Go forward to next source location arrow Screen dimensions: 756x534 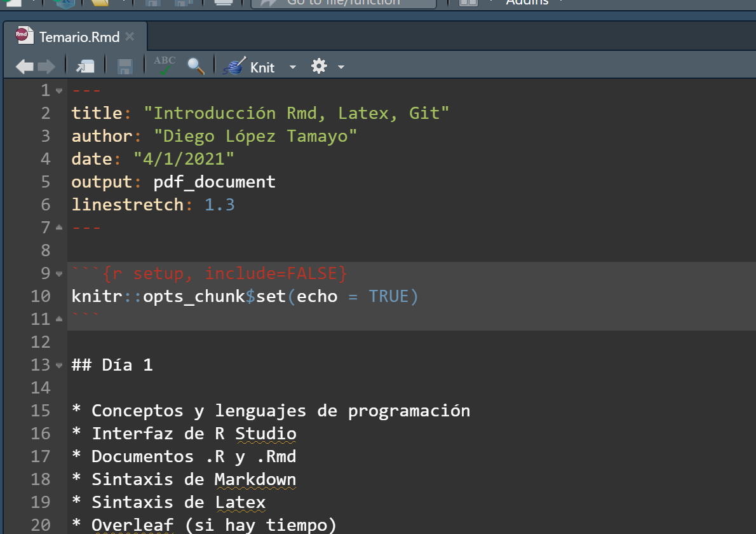pos(46,67)
